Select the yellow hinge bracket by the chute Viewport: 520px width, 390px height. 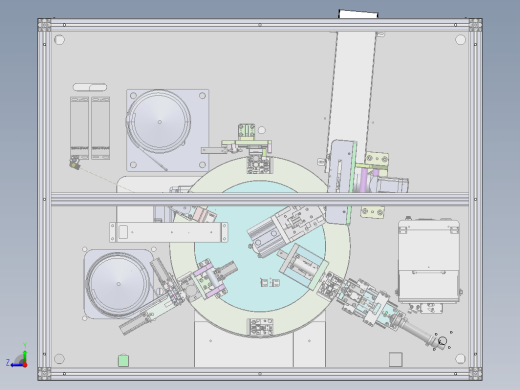coord(377,159)
